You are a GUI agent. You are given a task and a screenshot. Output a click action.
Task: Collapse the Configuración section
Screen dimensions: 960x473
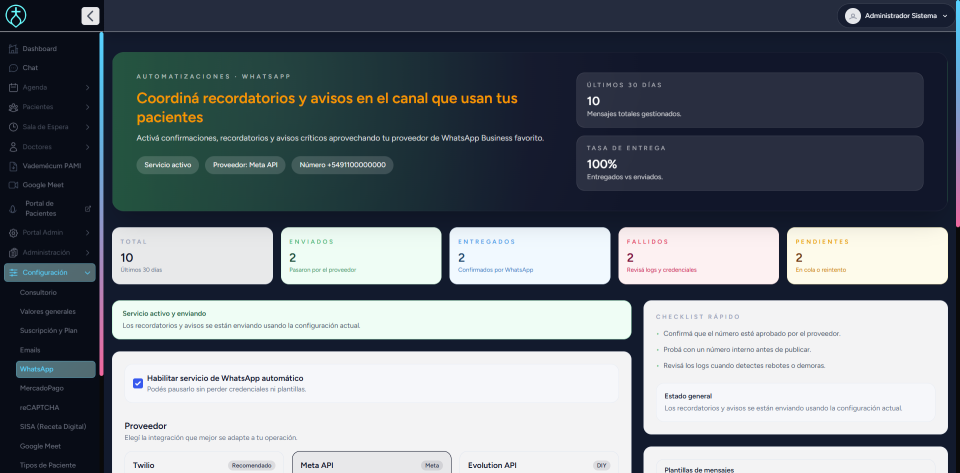coord(88,272)
